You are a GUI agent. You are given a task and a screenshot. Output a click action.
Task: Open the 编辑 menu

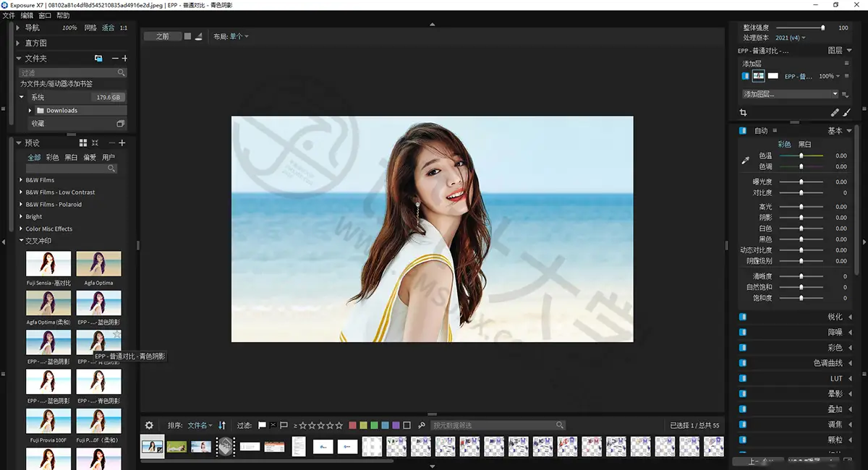(27, 15)
